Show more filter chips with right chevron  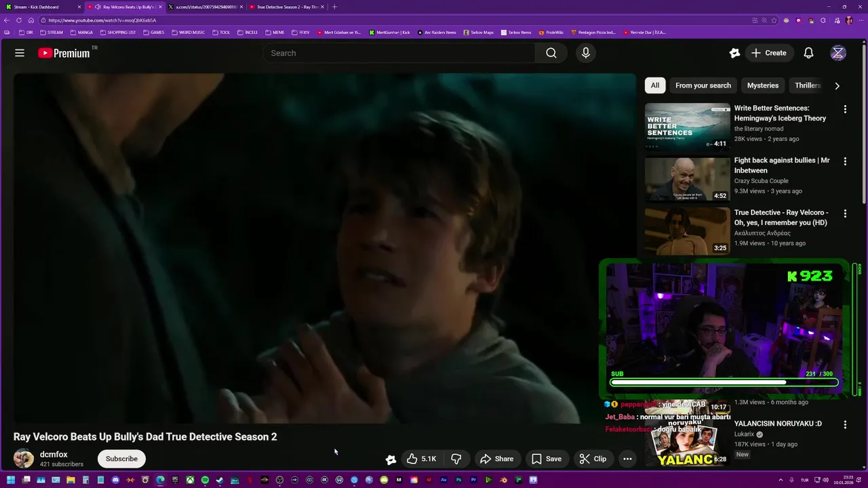[837, 85]
